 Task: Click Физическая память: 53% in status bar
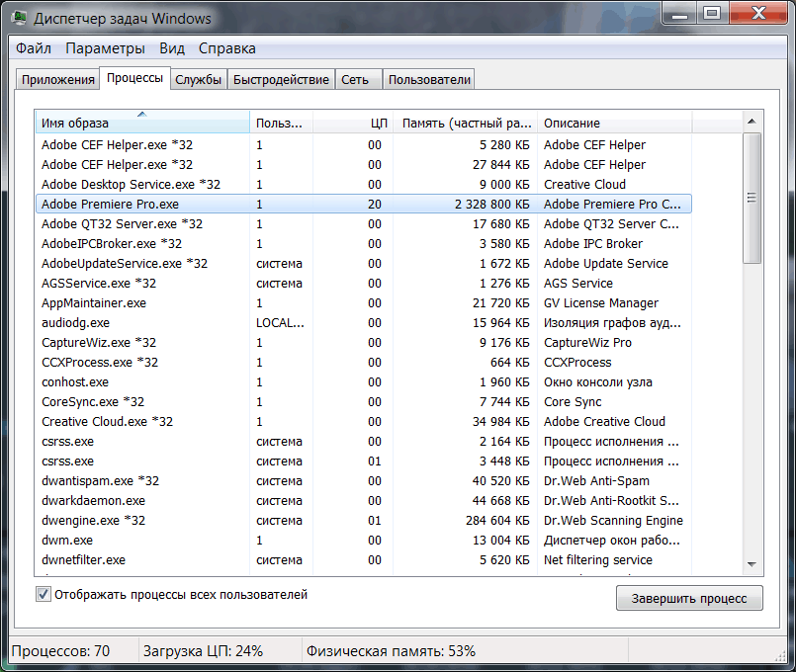pyautogui.click(x=391, y=650)
